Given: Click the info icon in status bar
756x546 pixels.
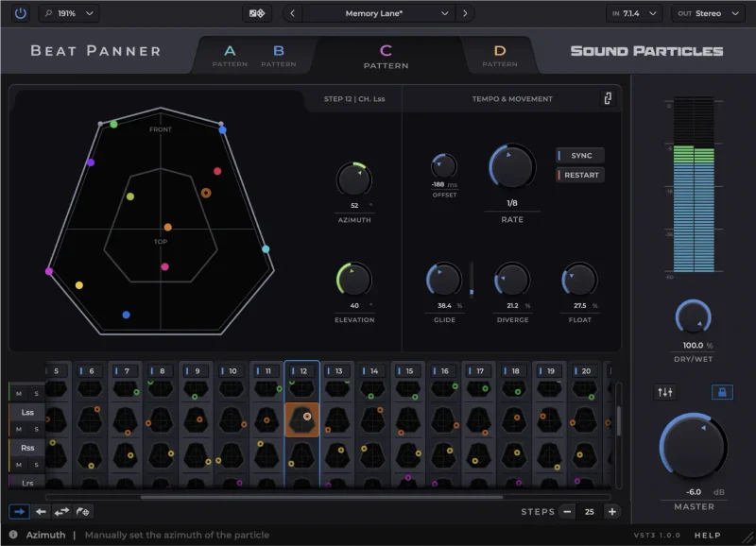Looking at the screenshot, I should [13, 535].
